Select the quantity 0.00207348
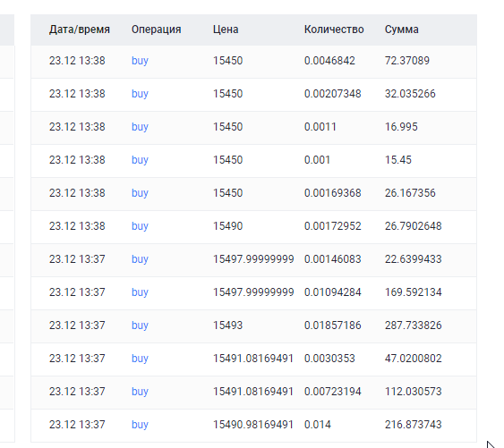 coord(333,94)
